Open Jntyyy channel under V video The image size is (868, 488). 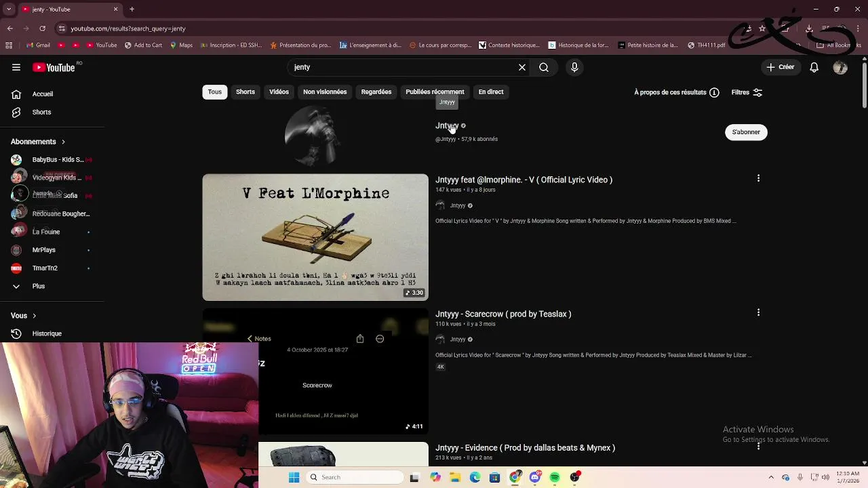(x=458, y=205)
